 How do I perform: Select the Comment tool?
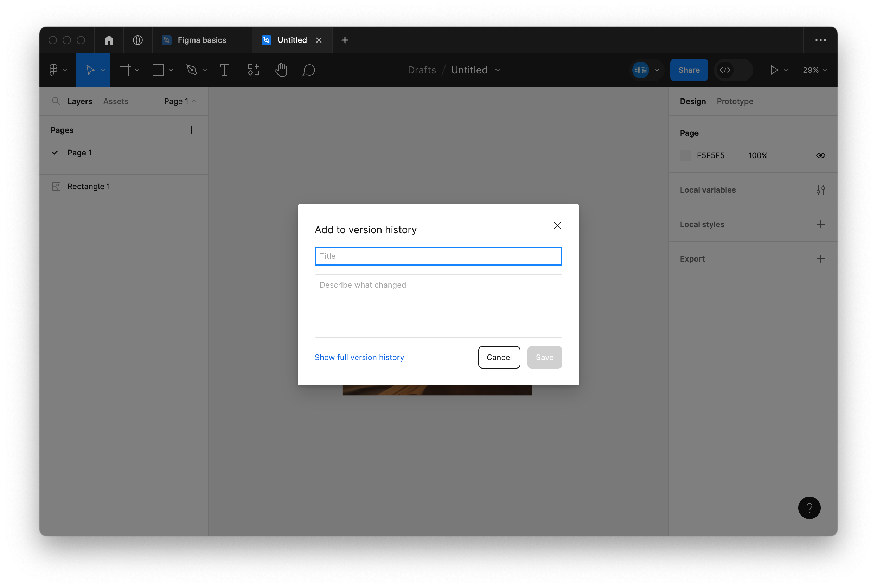tap(309, 70)
